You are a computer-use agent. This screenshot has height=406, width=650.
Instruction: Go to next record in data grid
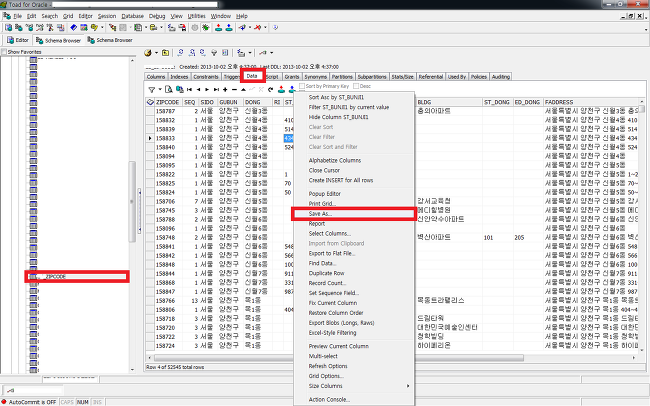coord(207,89)
